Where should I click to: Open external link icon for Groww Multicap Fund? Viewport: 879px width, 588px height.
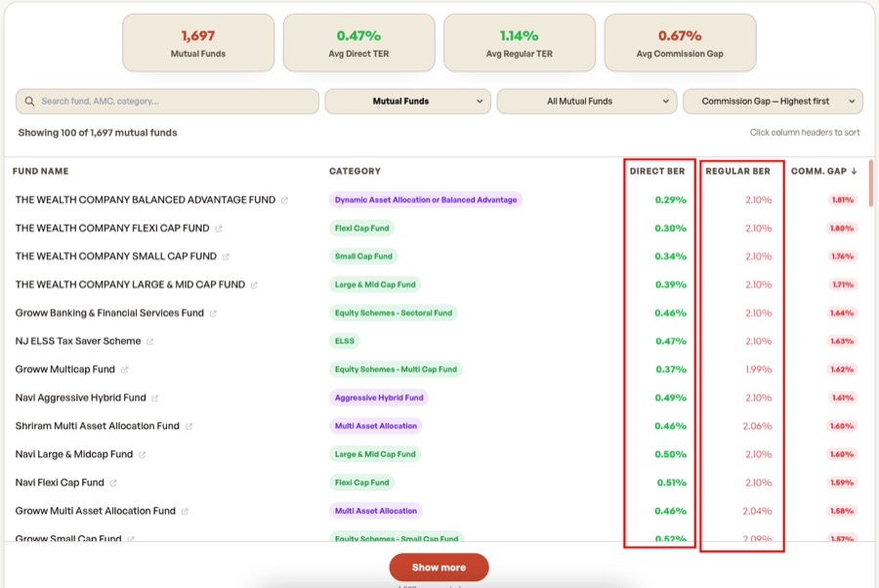click(124, 370)
